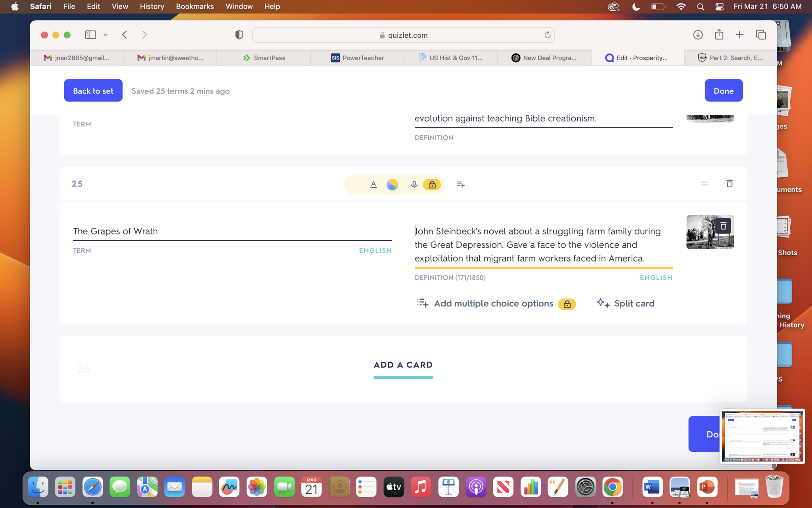Remove image from Grapes of Wrath card
812x508 pixels.
(x=723, y=226)
